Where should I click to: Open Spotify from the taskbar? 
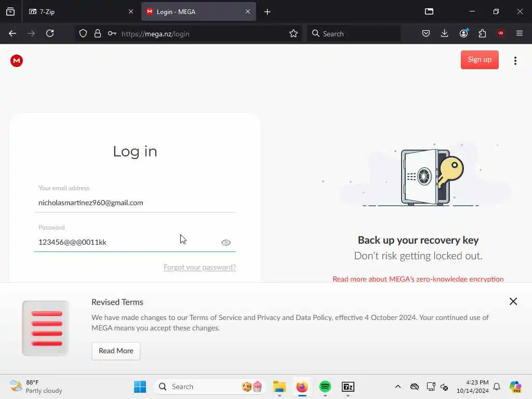(325, 387)
